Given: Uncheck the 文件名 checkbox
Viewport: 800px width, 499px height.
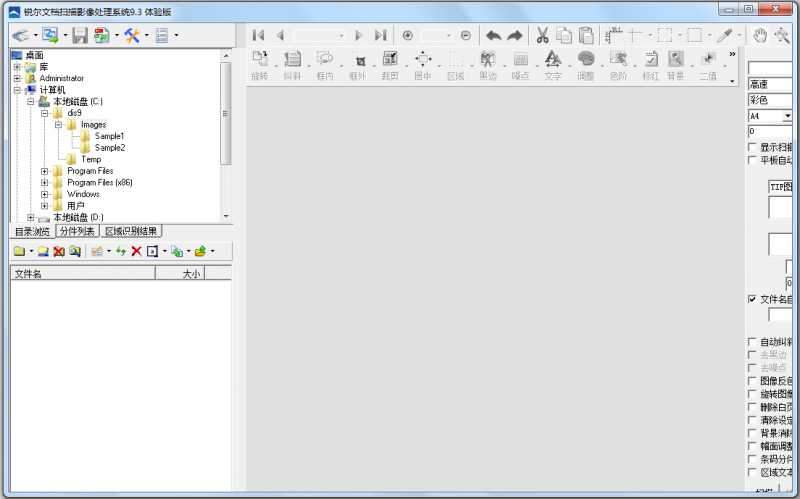Looking at the screenshot, I should (x=753, y=299).
